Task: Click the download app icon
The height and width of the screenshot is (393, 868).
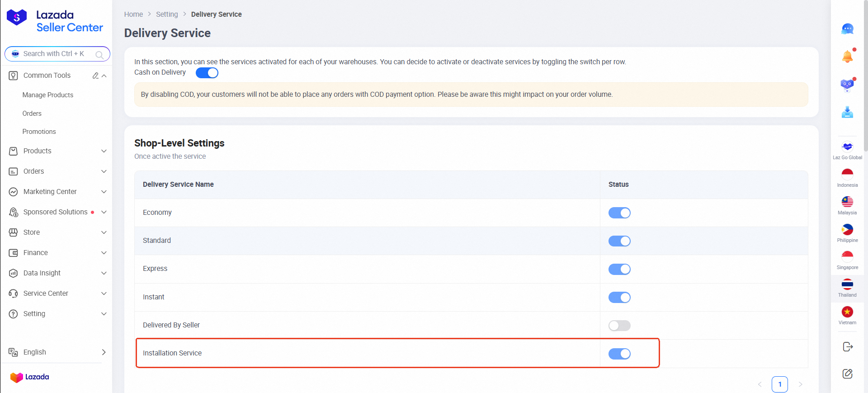Action: (847, 112)
